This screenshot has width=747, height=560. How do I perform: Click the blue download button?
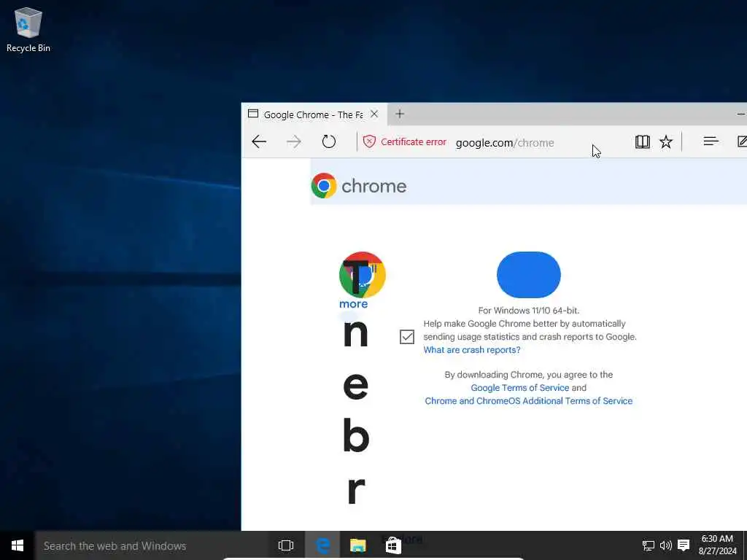[528, 275]
